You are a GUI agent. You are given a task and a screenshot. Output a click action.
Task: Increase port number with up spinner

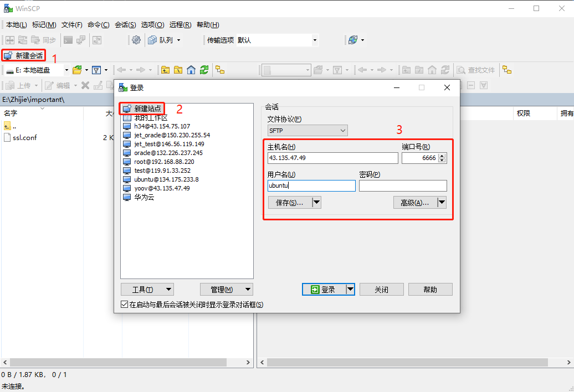point(442,156)
